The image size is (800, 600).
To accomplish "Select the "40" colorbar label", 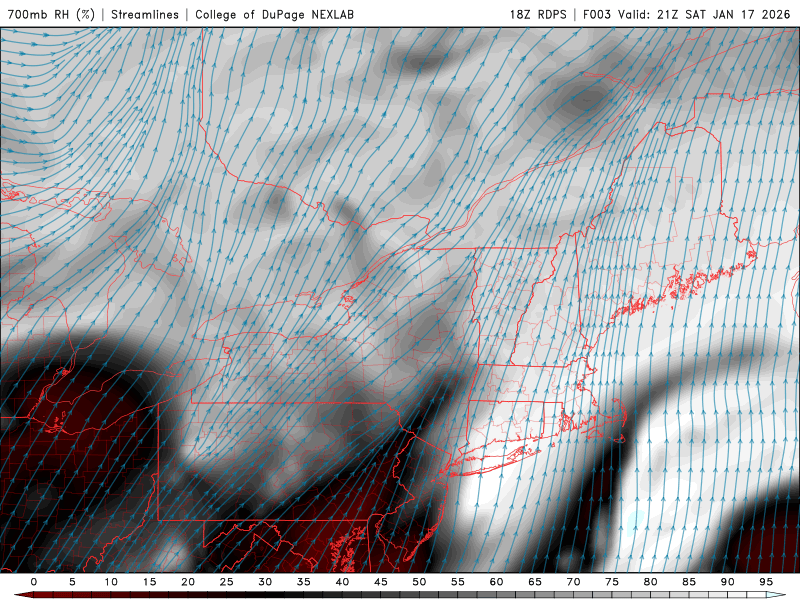I will pyautogui.click(x=342, y=582).
